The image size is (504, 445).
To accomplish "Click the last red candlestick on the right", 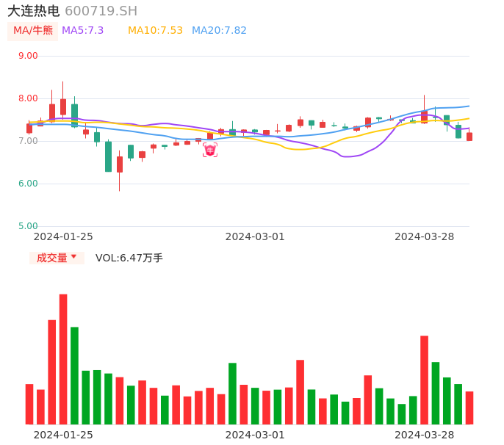I will coord(469,137).
